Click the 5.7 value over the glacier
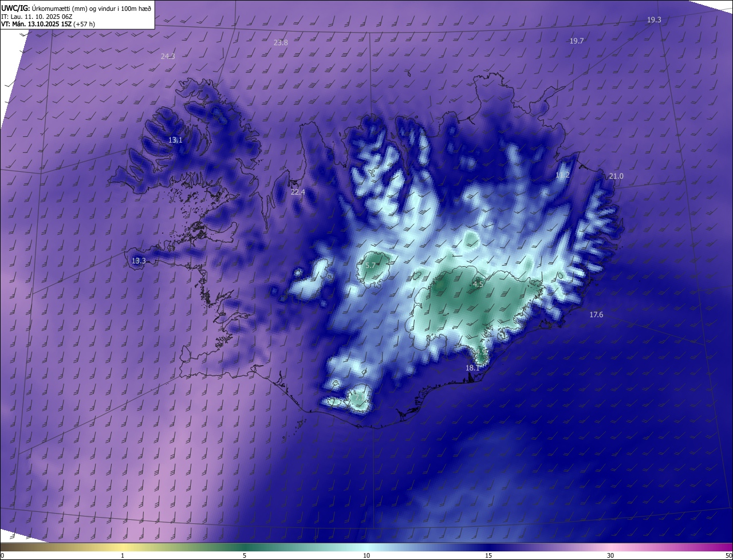 pyautogui.click(x=370, y=266)
